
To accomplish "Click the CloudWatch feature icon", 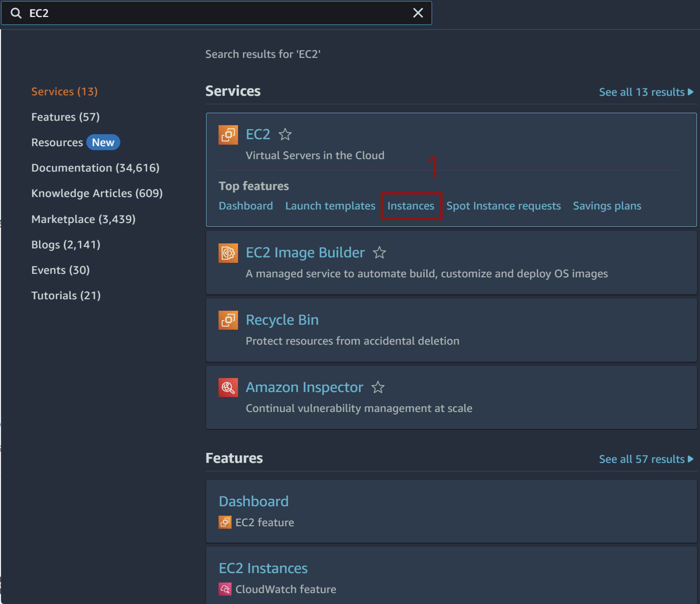I will point(225,589).
